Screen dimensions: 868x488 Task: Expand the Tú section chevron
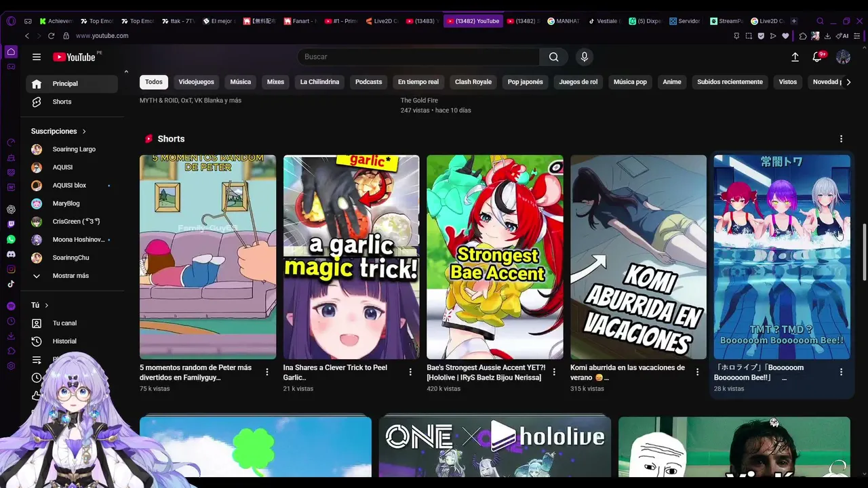tap(46, 306)
